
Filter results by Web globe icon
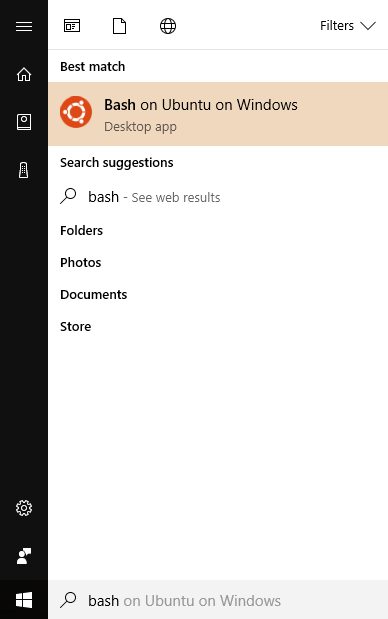(x=168, y=26)
